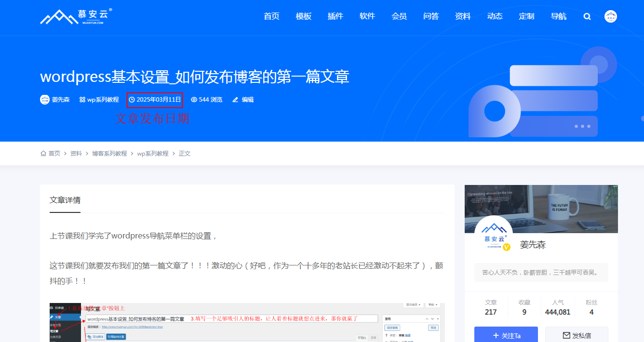Click the 2025年03月11日 publish date
The image size is (644, 342).
pos(159,100)
